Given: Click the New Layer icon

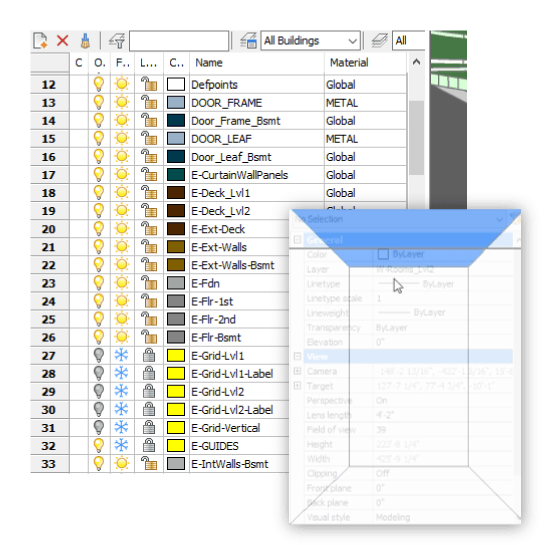Looking at the screenshot, I should coord(40,41).
